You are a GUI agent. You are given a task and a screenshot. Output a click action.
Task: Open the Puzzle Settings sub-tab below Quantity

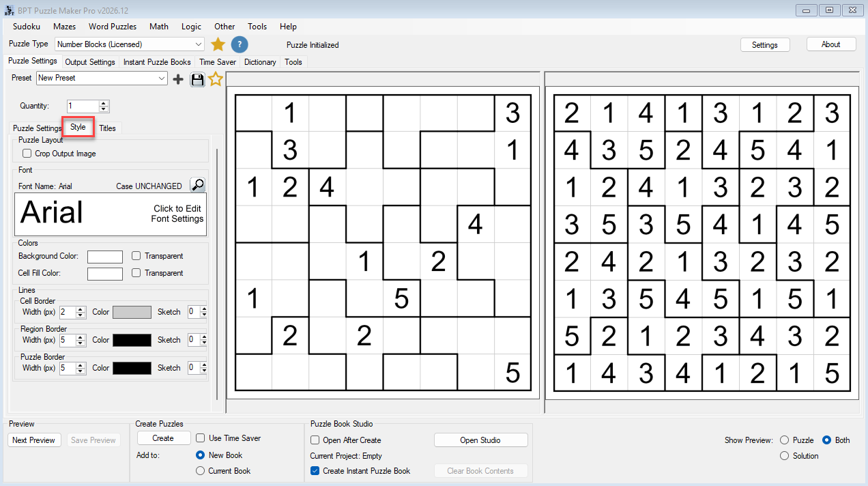click(38, 128)
